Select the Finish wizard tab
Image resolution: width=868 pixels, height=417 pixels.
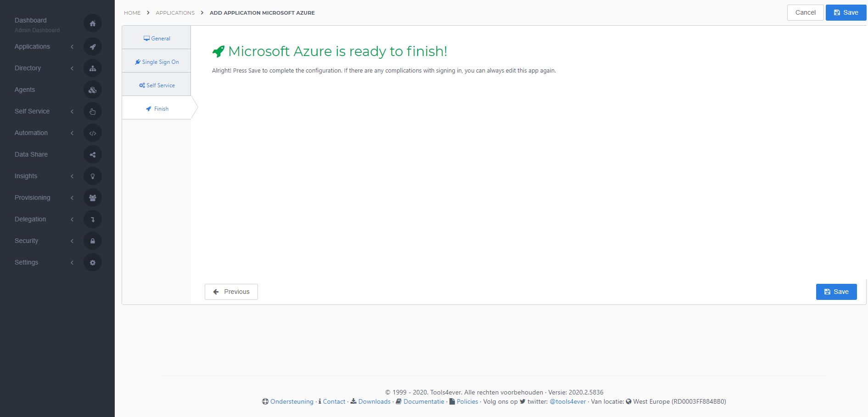tap(157, 108)
